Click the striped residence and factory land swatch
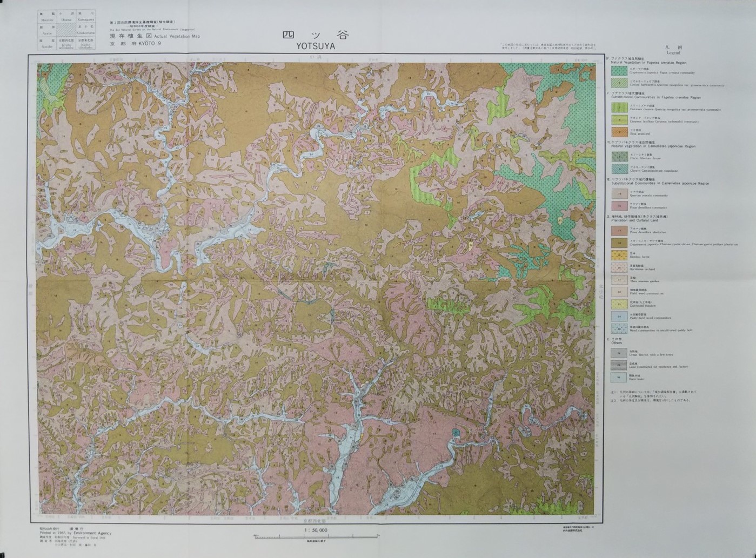The image size is (756, 558). (619, 365)
